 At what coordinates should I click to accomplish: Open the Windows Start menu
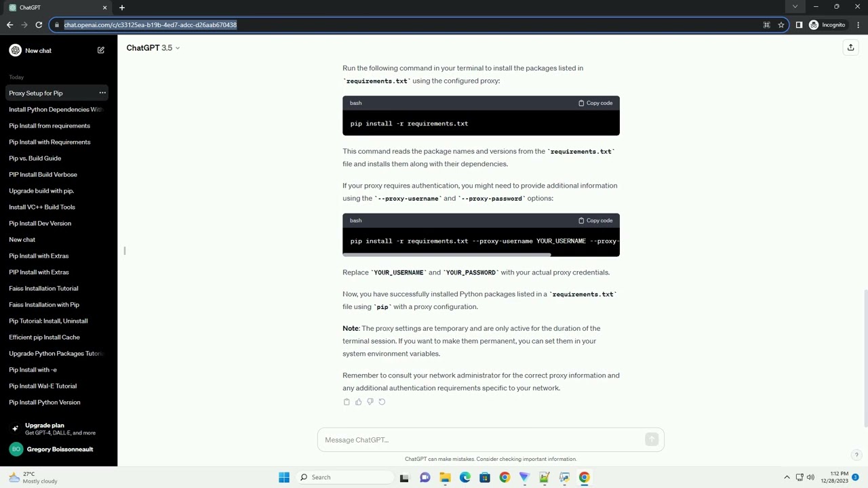tap(284, 477)
